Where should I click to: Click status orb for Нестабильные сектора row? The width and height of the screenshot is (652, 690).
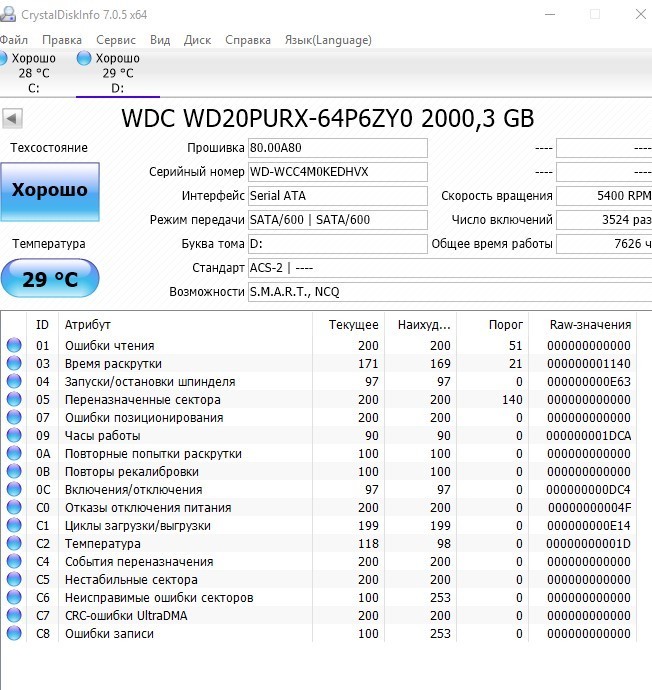click(14, 579)
